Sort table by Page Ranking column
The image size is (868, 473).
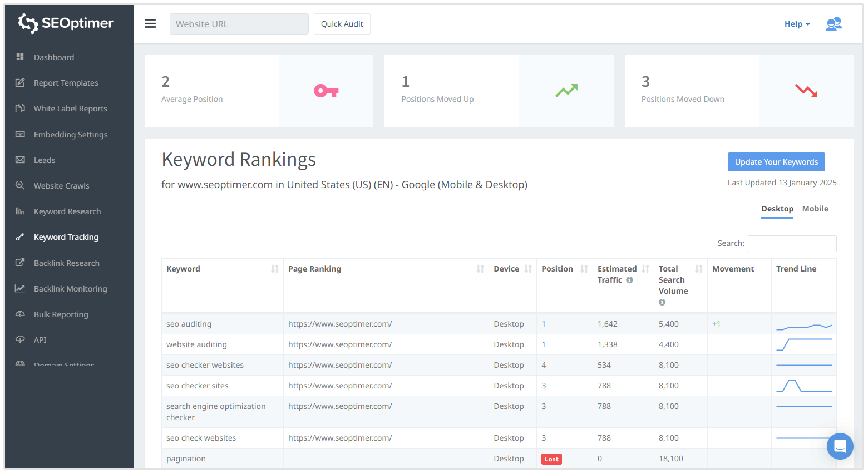pos(480,269)
